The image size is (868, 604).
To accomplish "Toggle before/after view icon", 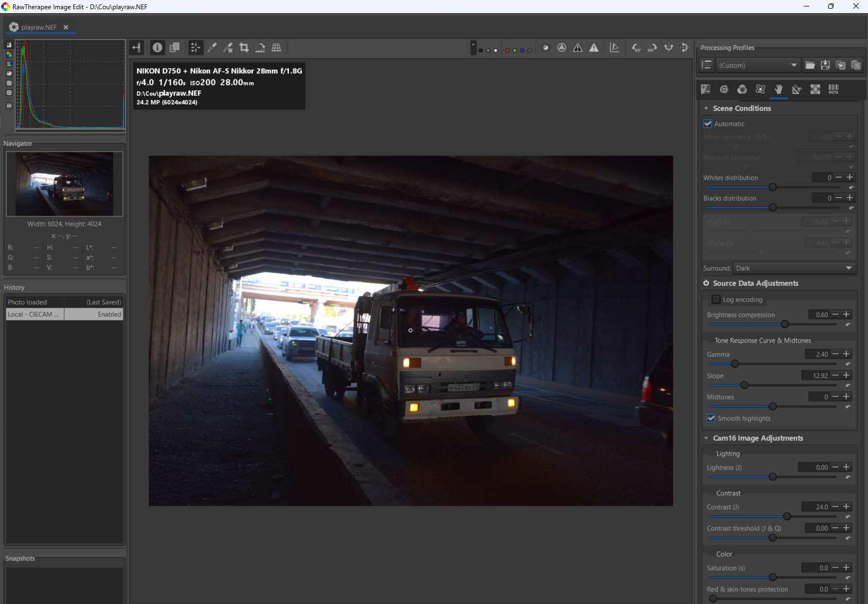I will [175, 48].
